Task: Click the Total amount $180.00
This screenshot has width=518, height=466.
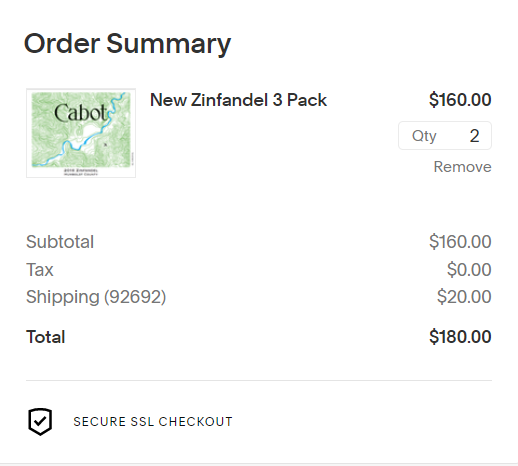Action: [x=460, y=337]
